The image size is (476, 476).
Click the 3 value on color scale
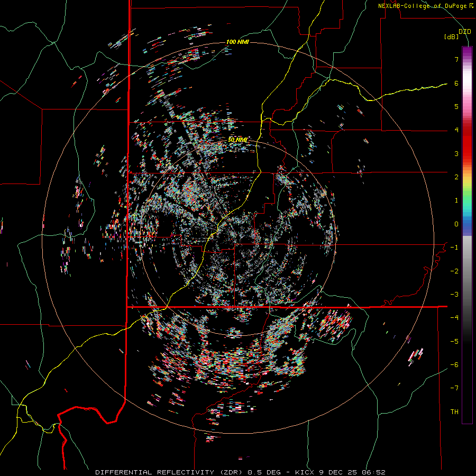[x=456, y=153]
